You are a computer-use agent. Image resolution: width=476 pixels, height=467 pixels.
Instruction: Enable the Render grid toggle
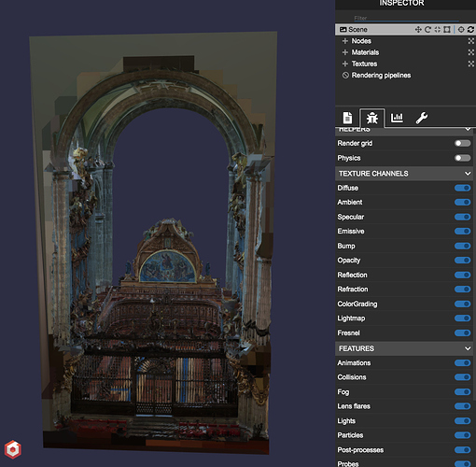(462, 143)
